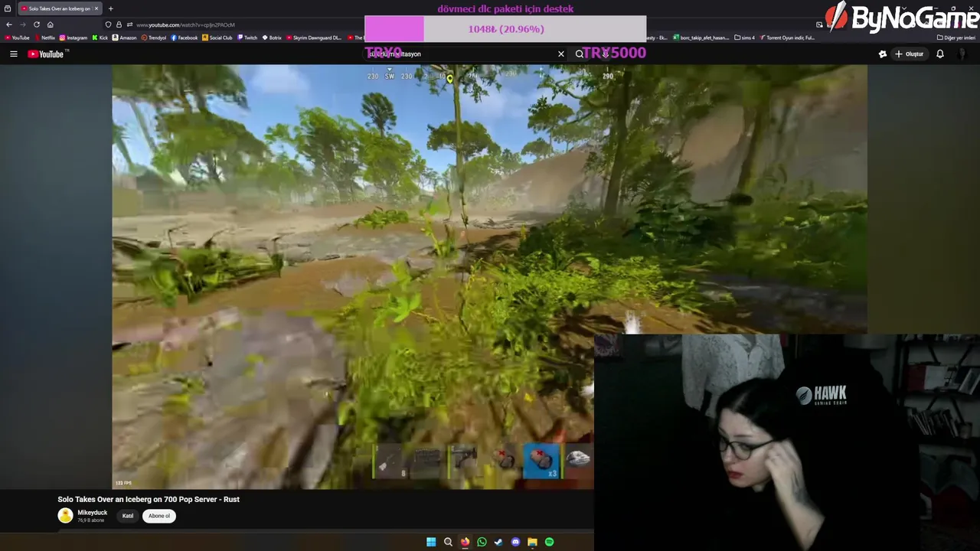
Task: Open a new browser tab
Action: click(x=110, y=8)
